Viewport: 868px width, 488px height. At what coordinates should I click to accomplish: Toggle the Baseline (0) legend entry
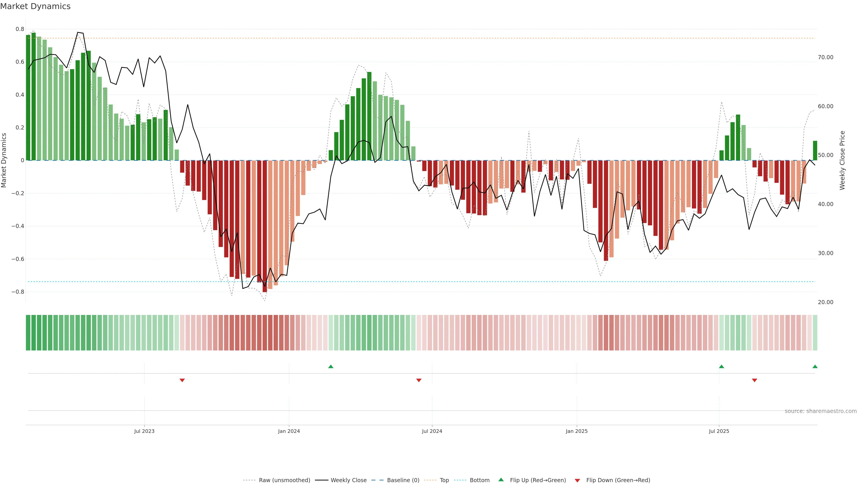coord(403,480)
